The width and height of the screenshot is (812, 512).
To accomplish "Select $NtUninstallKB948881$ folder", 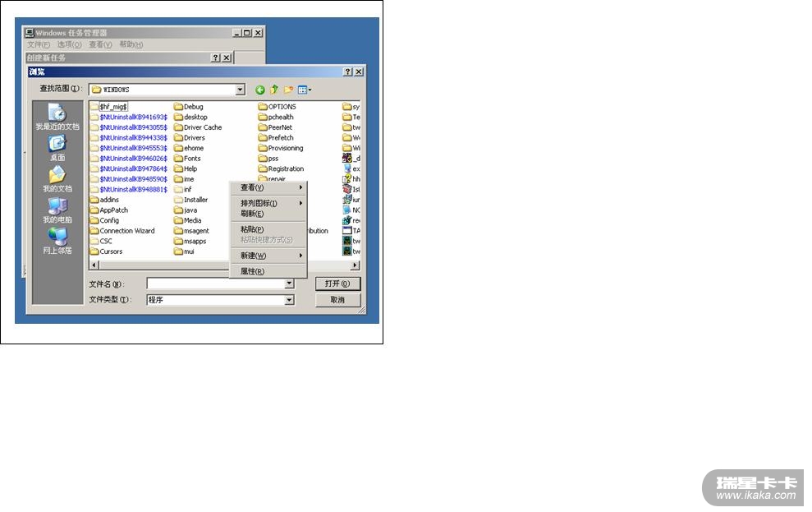I will tap(128, 190).
